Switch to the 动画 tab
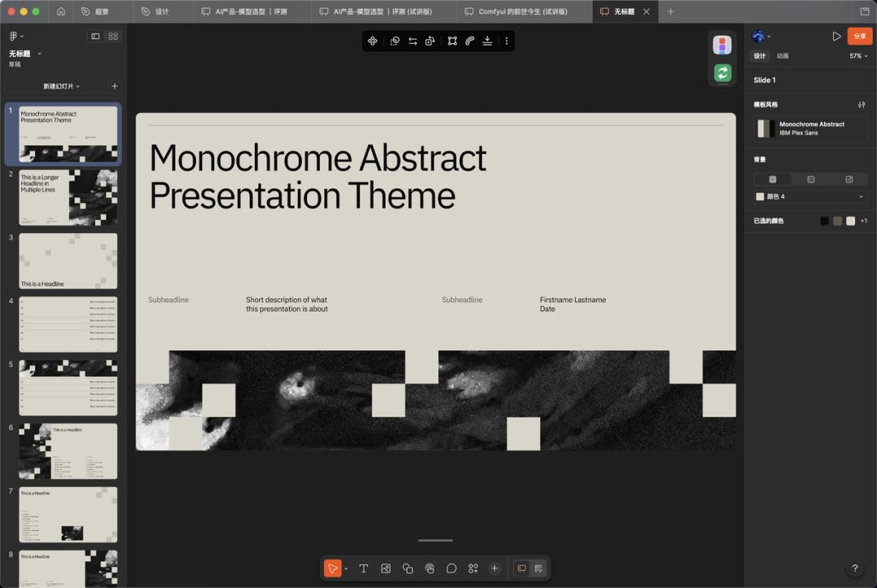 (x=783, y=56)
